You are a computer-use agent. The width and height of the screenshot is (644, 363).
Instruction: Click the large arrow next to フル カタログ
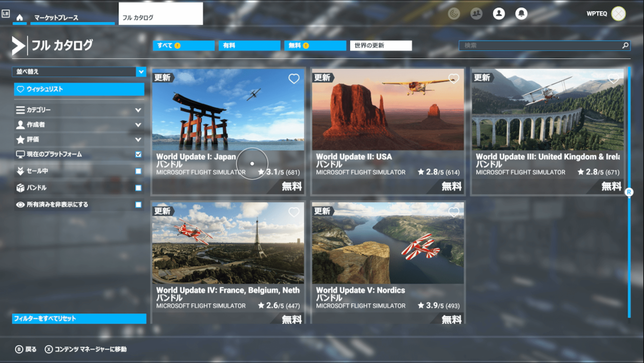pyautogui.click(x=18, y=45)
